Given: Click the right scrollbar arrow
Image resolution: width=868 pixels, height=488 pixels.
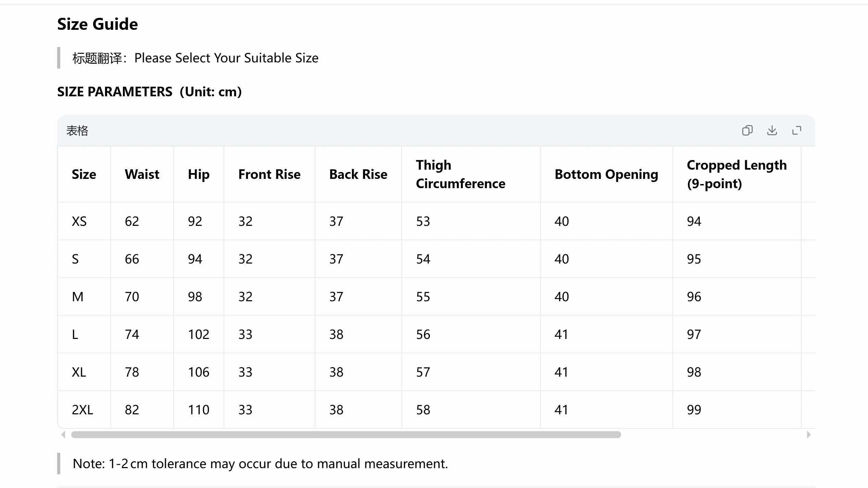Looking at the screenshot, I should (x=809, y=435).
